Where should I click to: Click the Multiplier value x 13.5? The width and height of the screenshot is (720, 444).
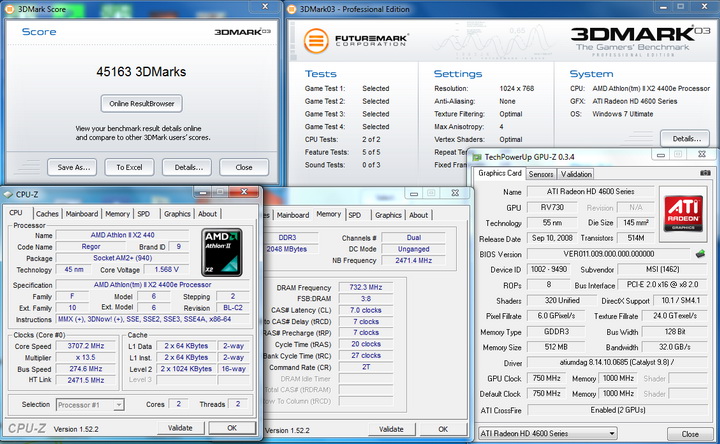click(86, 358)
